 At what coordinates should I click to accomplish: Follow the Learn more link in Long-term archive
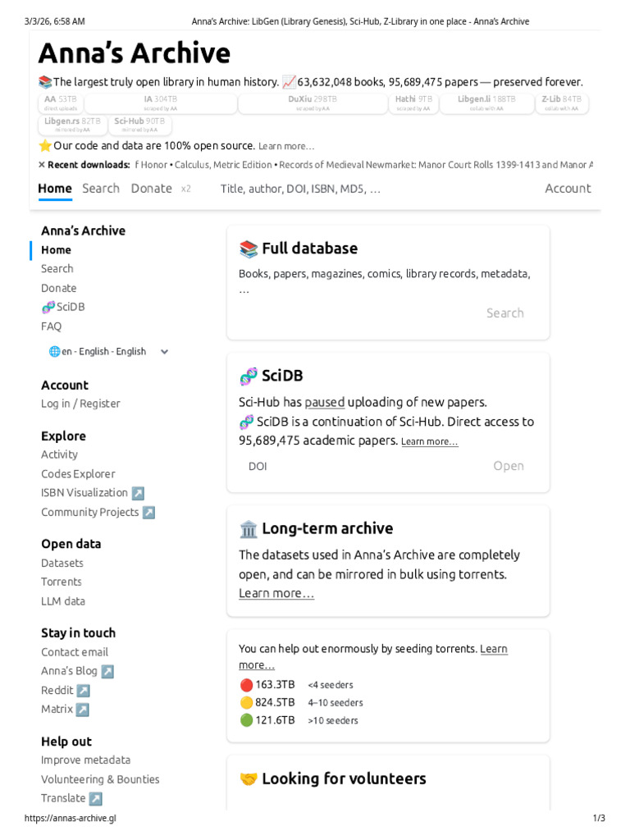pos(276,594)
